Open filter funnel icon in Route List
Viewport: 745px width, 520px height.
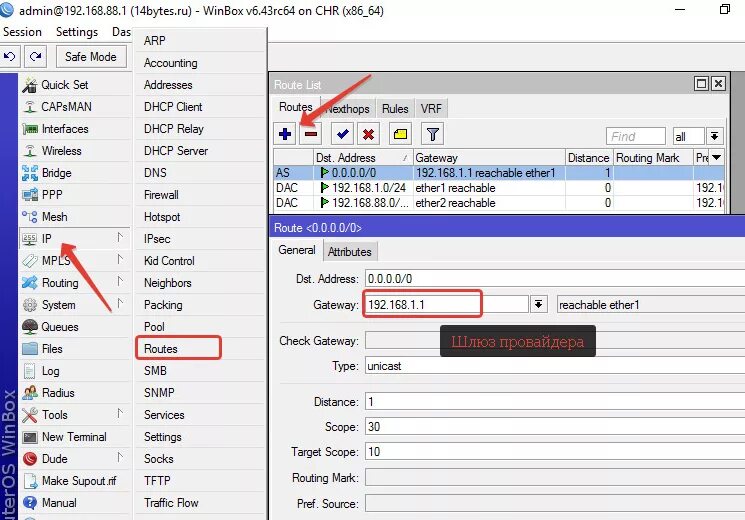click(x=432, y=134)
